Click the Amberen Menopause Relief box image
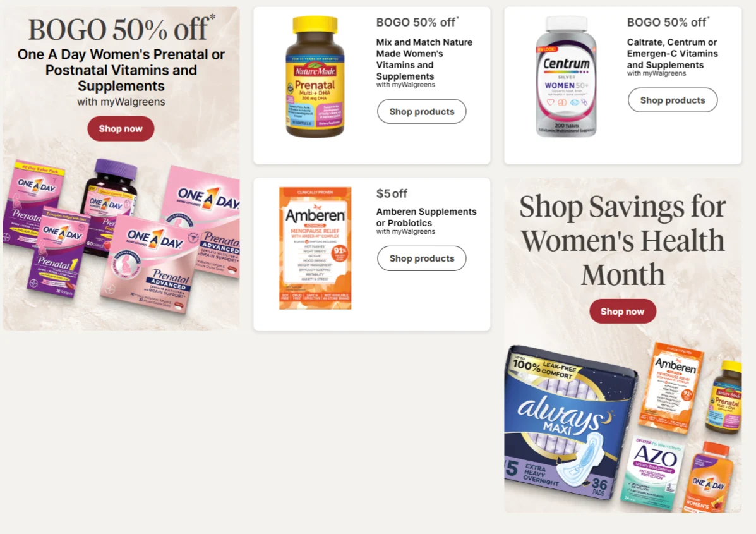The height and width of the screenshot is (534, 756). 315,248
